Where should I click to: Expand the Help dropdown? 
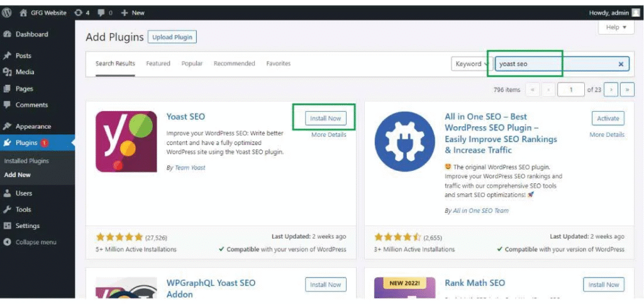[616, 27]
